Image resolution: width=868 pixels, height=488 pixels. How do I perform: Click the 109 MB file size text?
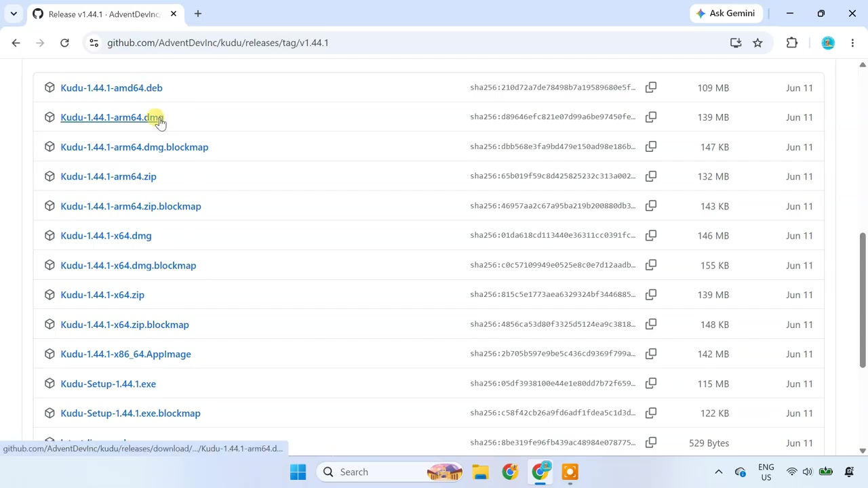coord(713,87)
